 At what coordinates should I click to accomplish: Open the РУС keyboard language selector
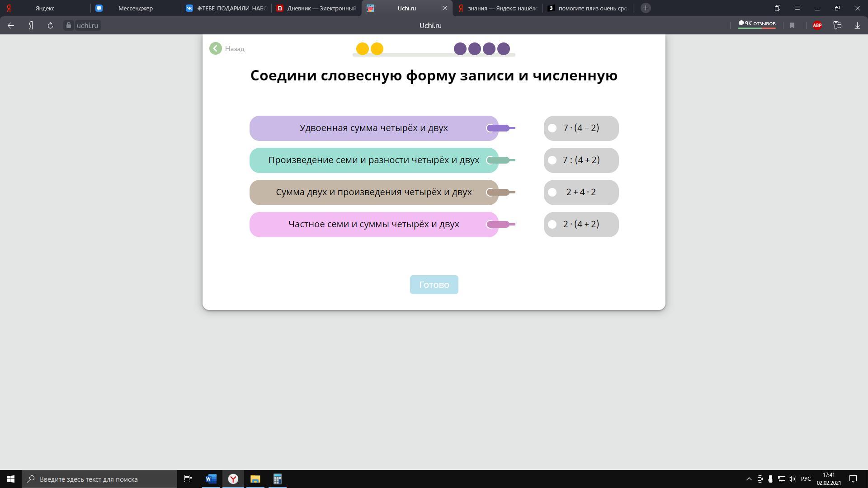806,479
